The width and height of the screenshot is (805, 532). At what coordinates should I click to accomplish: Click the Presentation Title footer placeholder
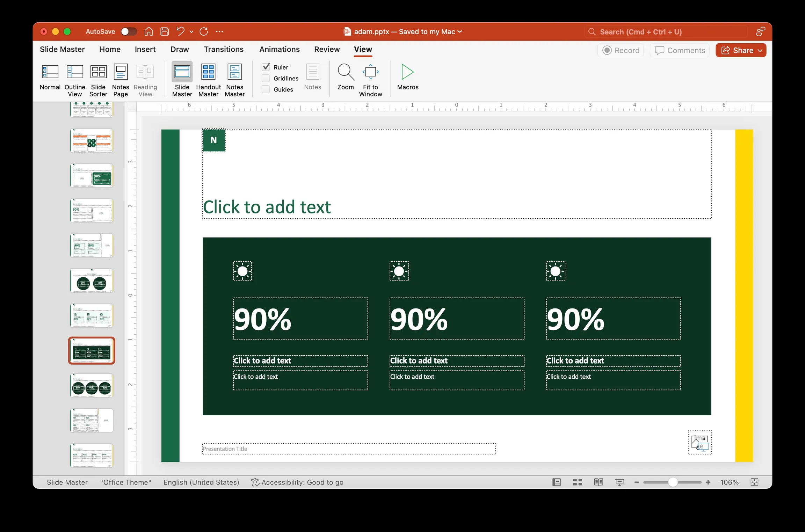click(349, 449)
